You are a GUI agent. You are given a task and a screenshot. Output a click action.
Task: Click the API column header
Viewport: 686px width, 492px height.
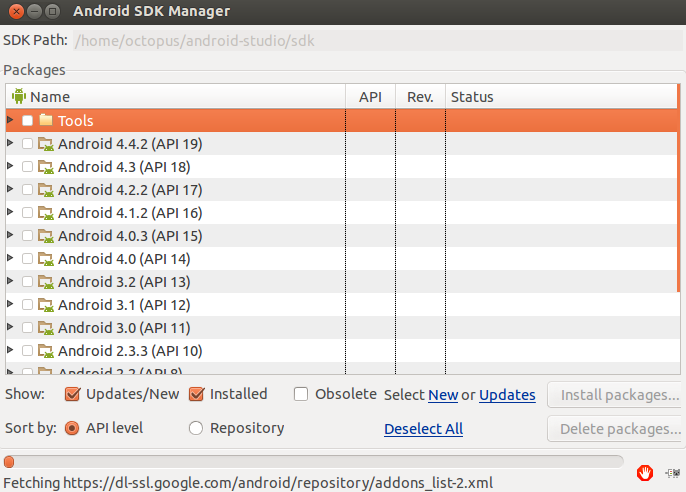371,96
